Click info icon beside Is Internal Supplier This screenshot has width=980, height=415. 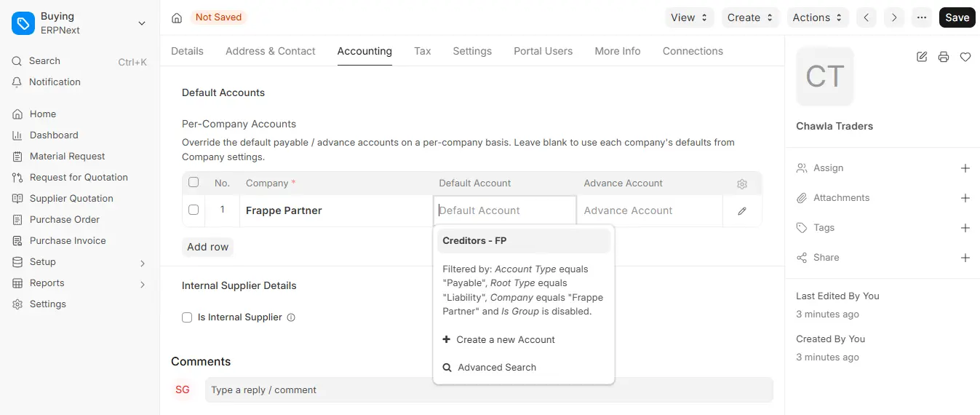click(291, 317)
